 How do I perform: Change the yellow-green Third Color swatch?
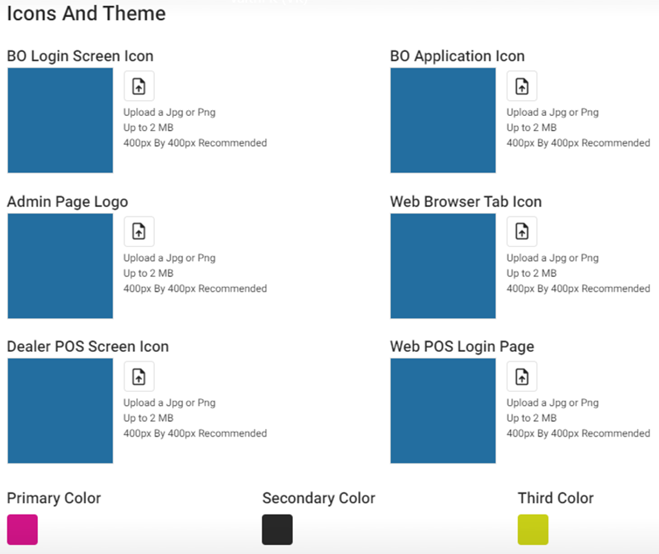pos(533,529)
